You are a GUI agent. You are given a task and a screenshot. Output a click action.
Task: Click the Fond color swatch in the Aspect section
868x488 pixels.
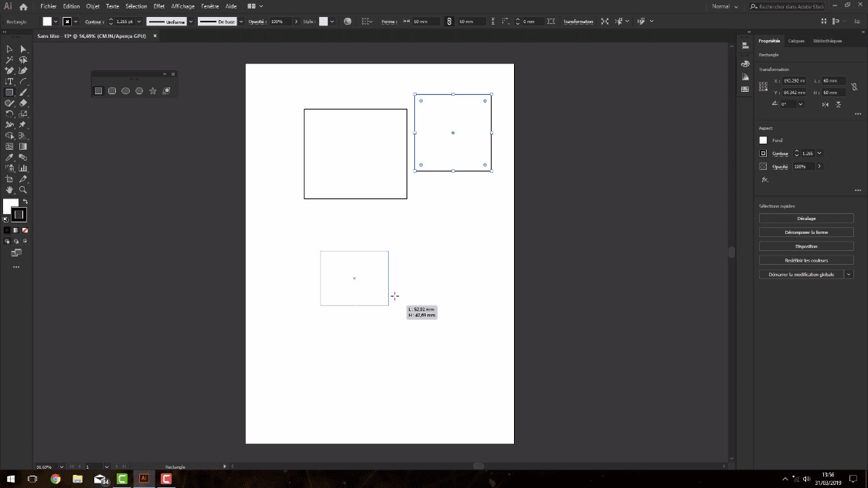763,140
